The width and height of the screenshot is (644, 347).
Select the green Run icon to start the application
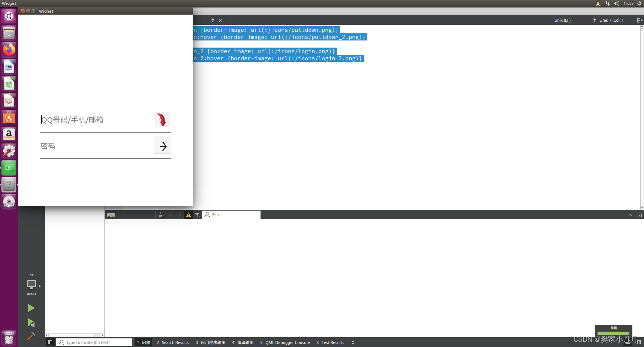[x=31, y=308]
